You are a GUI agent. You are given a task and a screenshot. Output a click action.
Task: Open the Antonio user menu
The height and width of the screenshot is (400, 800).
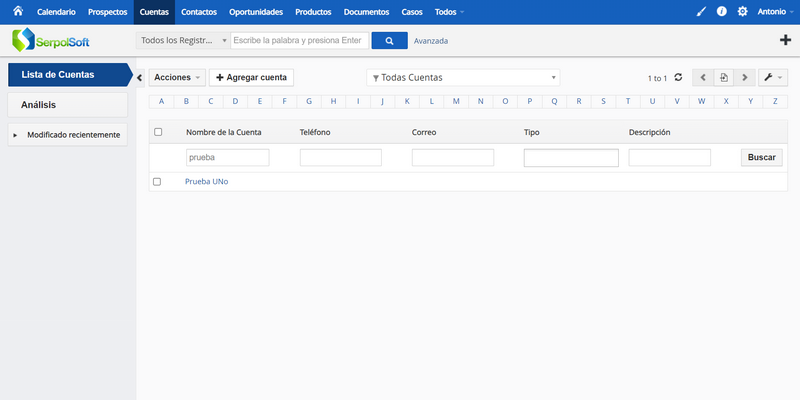click(x=774, y=12)
